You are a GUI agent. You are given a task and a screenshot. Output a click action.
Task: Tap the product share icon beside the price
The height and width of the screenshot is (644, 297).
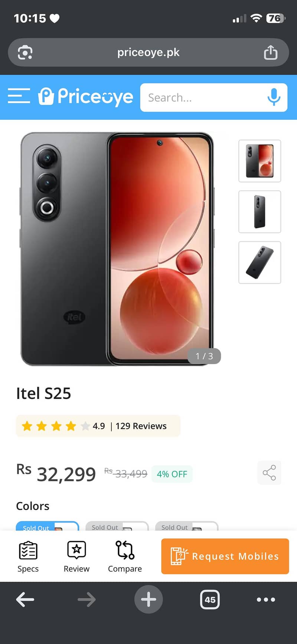tap(269, 473)
